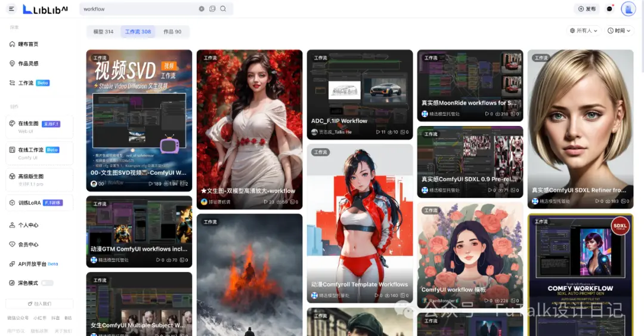The image size is (644, 336).
Task: Click 精选模型托管处 author on MoonRide card
Action: [444, 114]
